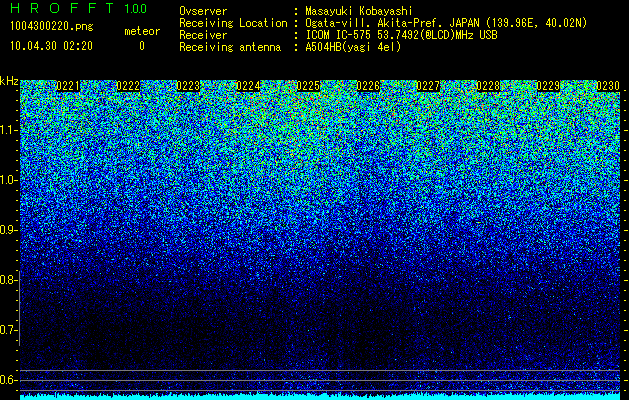The height and width of the screenshot is (400, 629).
Task: Click the Ovserver label
Action: pyautogui.click(x=203, y=11)
